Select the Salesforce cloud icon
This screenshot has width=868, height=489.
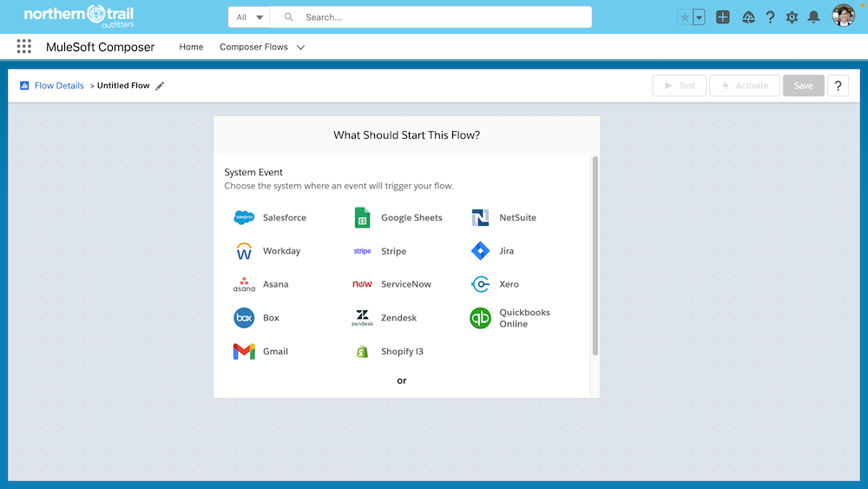point(244,218)
